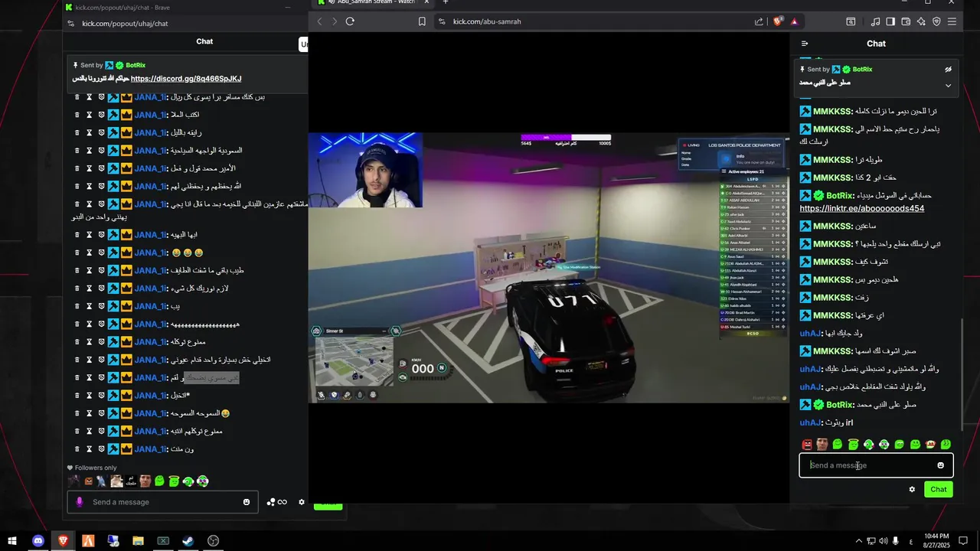Open right chat settings gear beside Chat button
The image size is (980, 551).
[912, 490]
